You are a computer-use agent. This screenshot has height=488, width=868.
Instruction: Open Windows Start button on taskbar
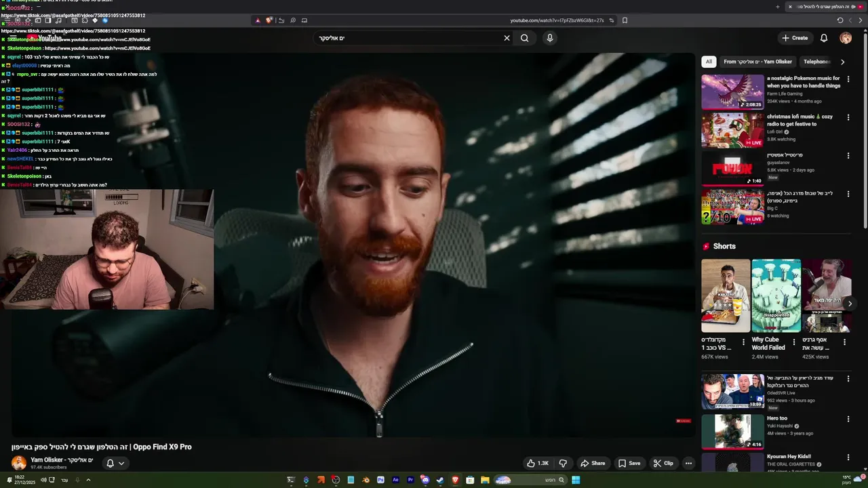[x=576, y=480]
